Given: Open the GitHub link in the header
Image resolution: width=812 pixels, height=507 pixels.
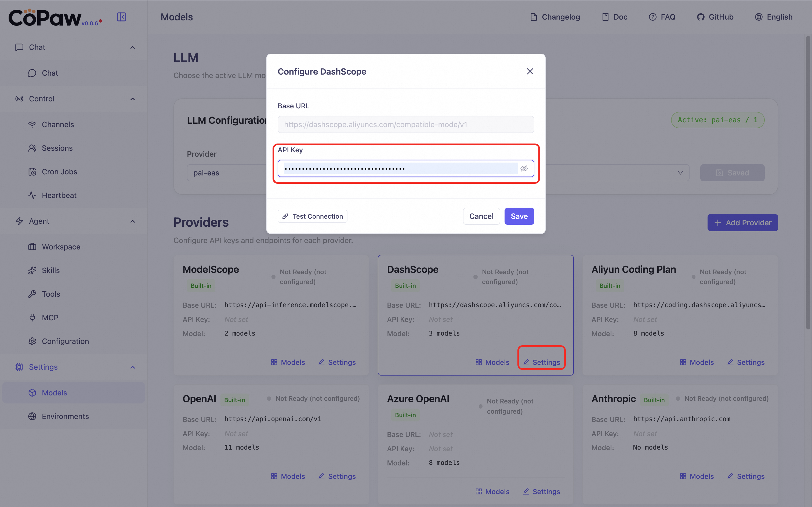Looking at the screenshot, I should 715,17.
